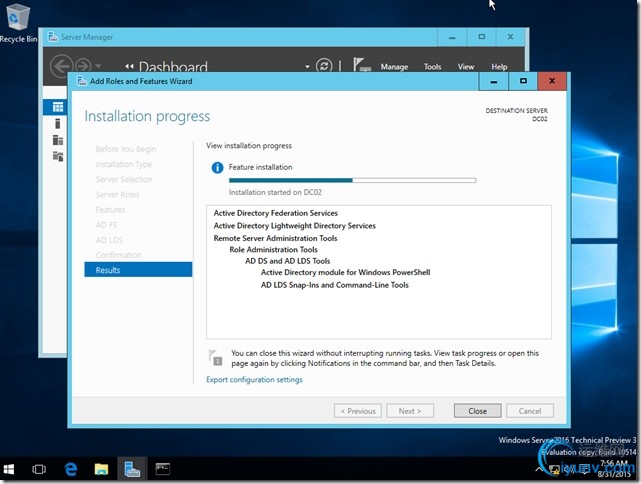Viewport: 641px width, 484px height.
Task: Select the AD LDS wizard step
Action: pos(109,240)
